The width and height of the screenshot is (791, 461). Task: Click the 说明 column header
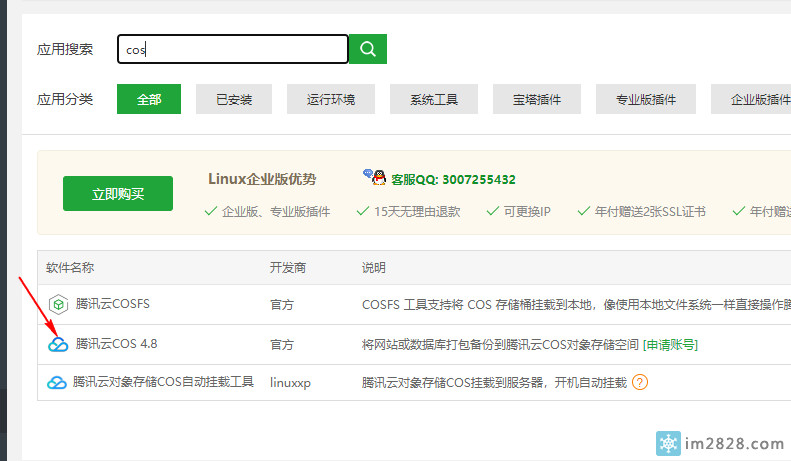point(374,268)
